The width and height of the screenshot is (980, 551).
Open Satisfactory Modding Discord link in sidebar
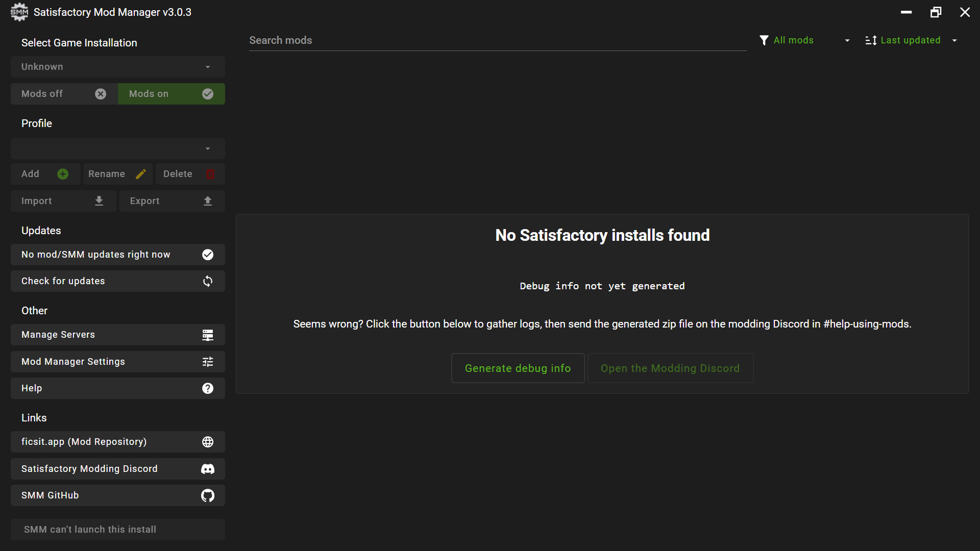(118, 469)
